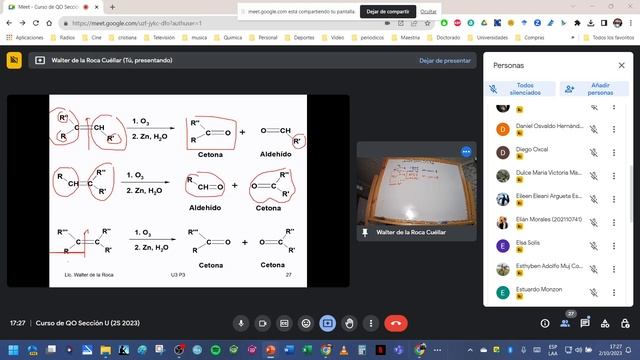
Task: Turn on closed captions
Action: point(284,323)
